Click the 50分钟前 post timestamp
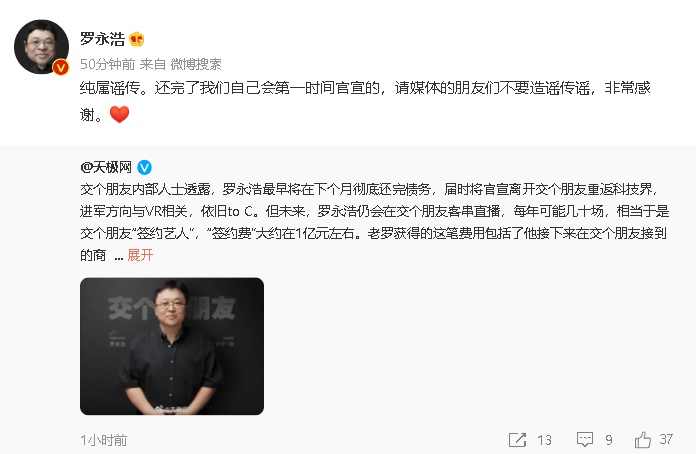696x454 pixels. pos(107,64)
